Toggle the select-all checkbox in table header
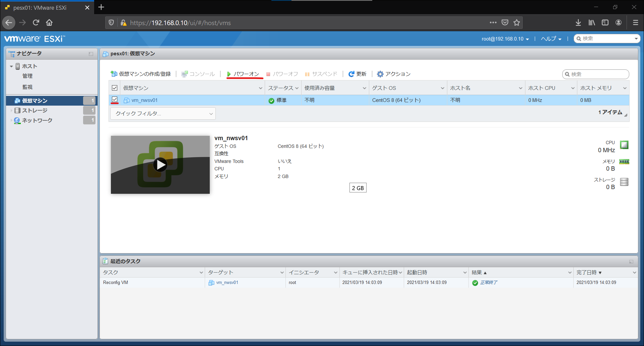644x346 pixels. (115, 88)
